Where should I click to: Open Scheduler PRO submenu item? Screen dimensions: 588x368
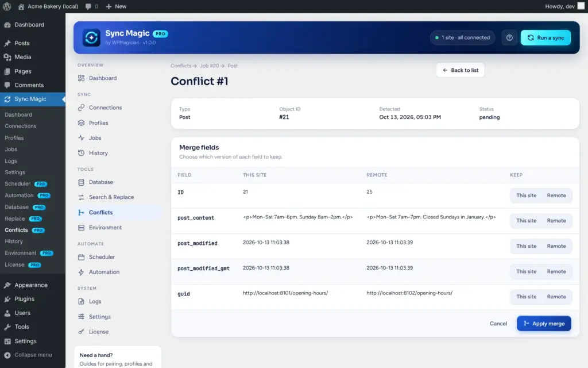pyautogui.click(x=33, y=183)
